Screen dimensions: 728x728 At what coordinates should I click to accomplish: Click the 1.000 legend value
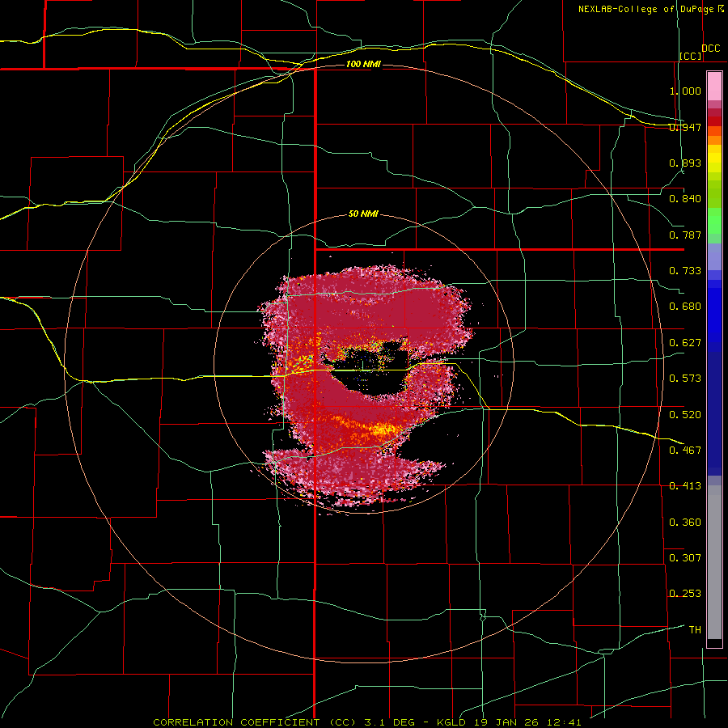coord(685,91)
